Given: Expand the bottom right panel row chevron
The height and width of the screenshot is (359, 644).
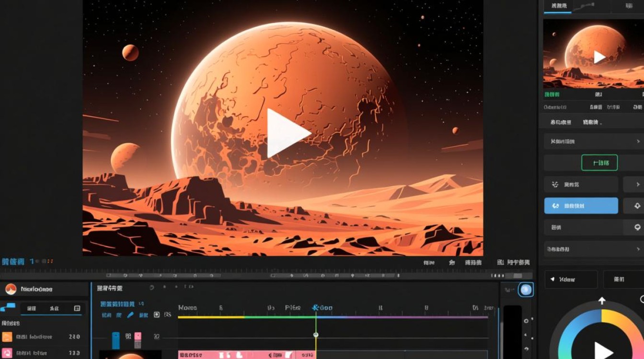Looking at the screenshot, I should 638,249.
